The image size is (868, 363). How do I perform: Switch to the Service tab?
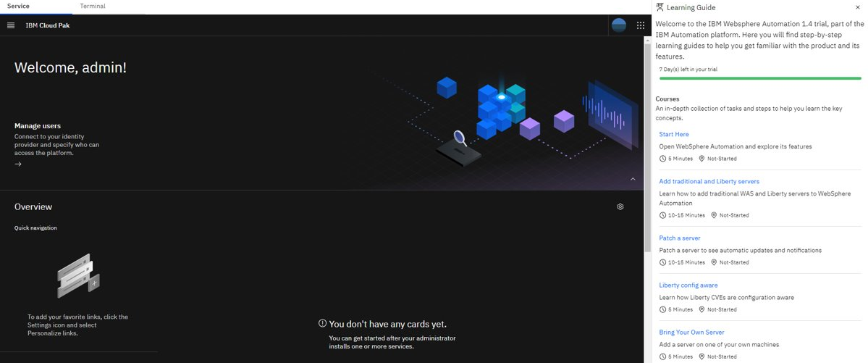point(18,6)
